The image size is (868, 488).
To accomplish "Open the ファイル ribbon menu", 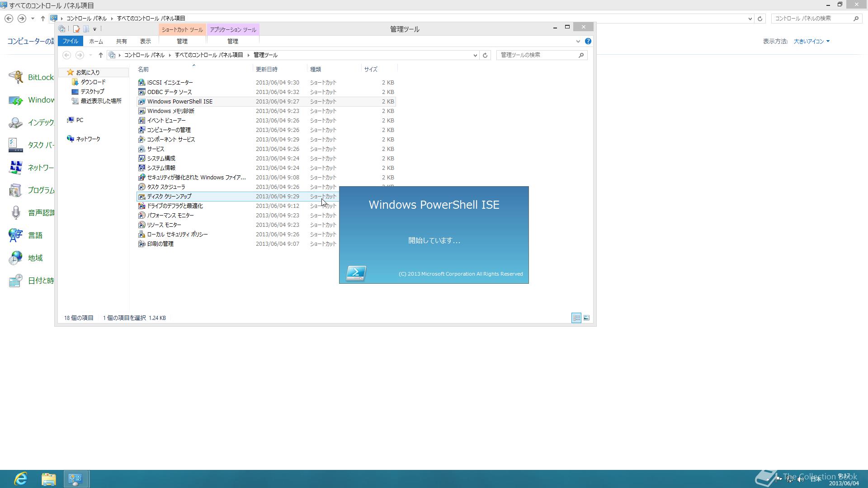I will pyautogui.click(x=70, y=41).
